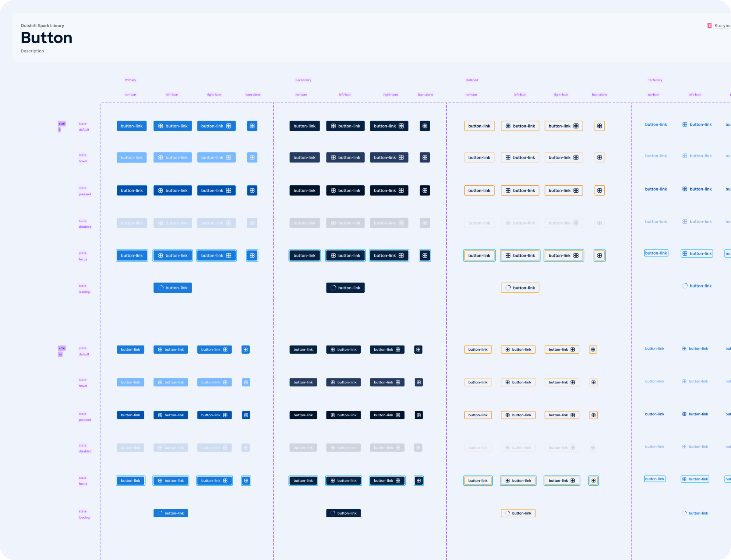Click Outlined size-l default no-icon button-link
The width and height of the screenshot is (731, 560).
click(x=479, y=126)
